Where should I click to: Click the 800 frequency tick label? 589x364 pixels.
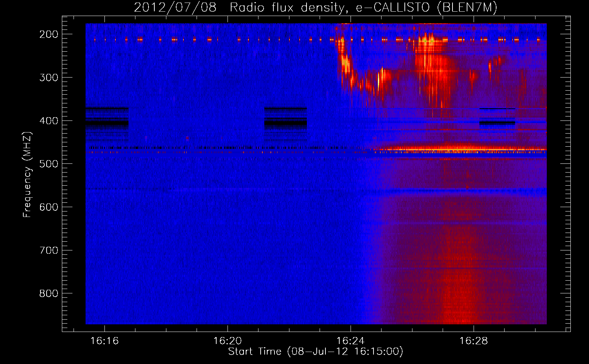[49, 294]
